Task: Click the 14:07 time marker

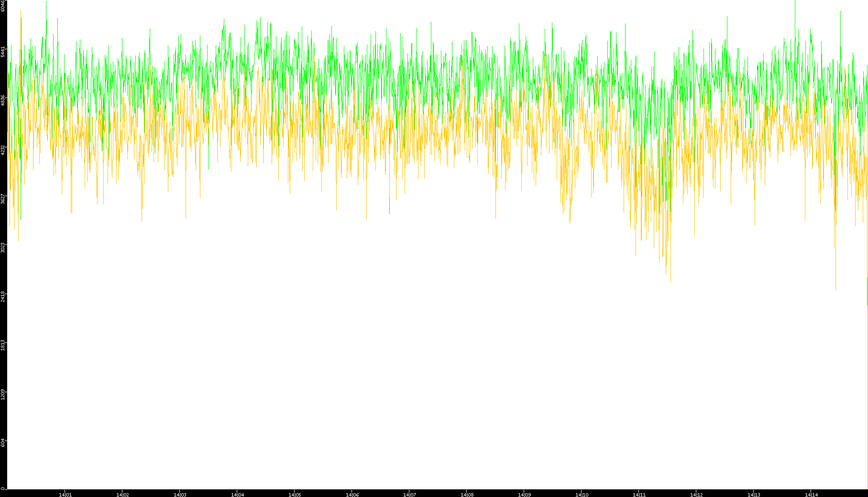Action: coord(409,494)
